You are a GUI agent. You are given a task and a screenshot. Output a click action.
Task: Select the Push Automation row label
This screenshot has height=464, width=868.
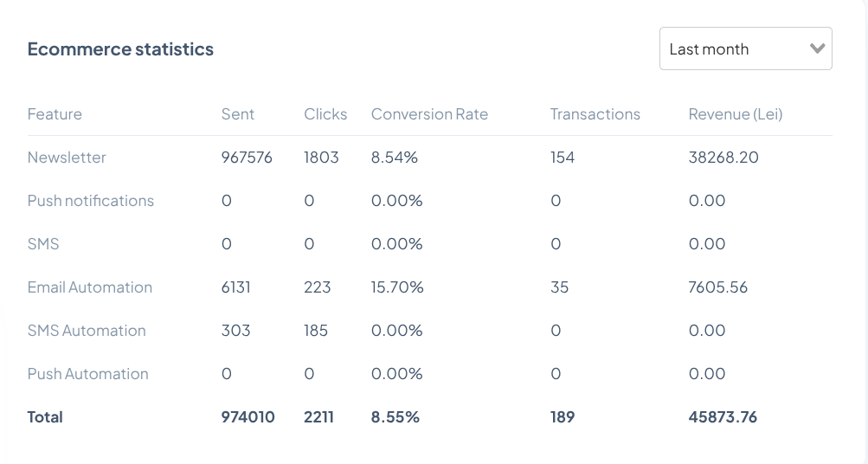[x=88, y=374]
